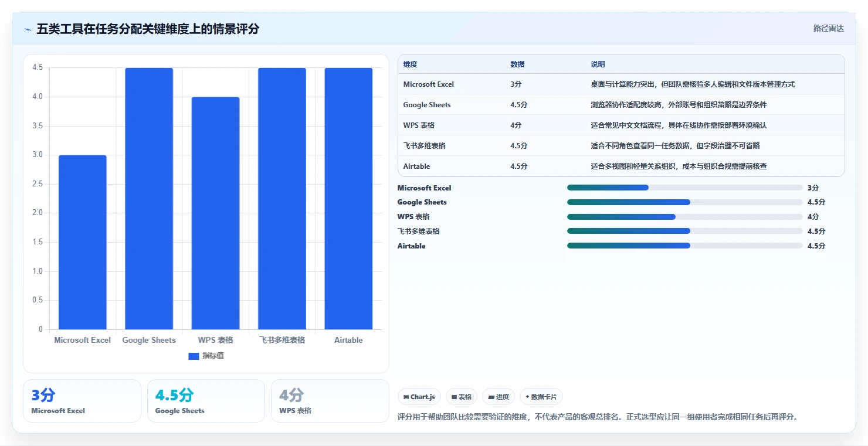
Task: Click the Microsoft Excel x-axis label
Action: 83,341
